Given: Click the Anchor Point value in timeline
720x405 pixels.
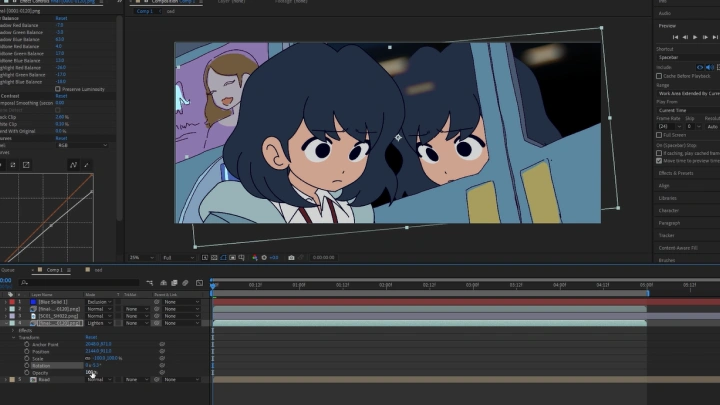Looking at the screenshot, I should (x=98, y=344).
